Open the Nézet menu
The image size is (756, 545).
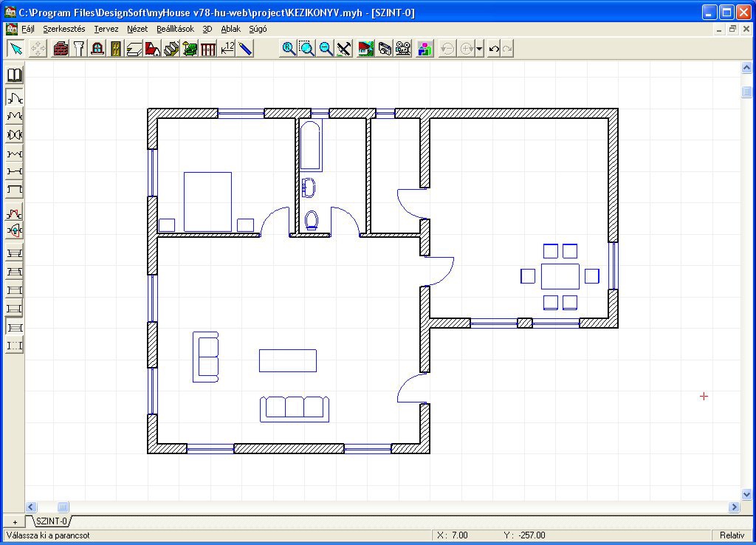coord(137,29)
